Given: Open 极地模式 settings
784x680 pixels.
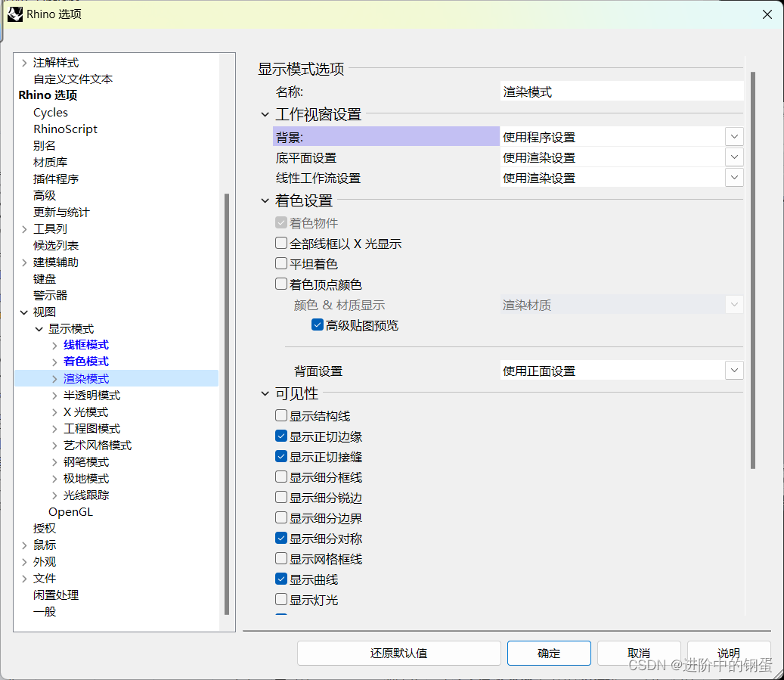Looking at the screenshot, I should coord(86,478).
